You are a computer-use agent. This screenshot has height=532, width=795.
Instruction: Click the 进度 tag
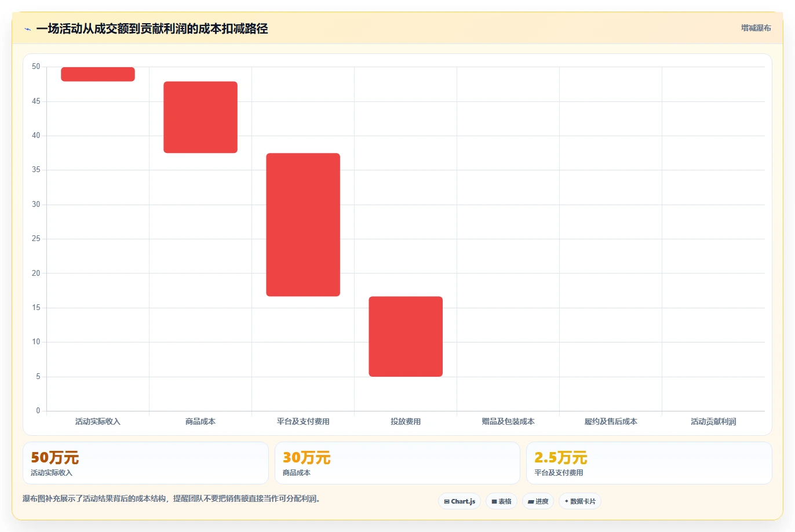538,501
